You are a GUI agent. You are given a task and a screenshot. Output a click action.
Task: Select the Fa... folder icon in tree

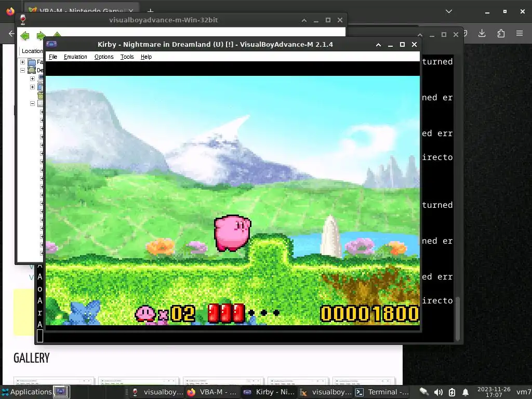point(32,62)
